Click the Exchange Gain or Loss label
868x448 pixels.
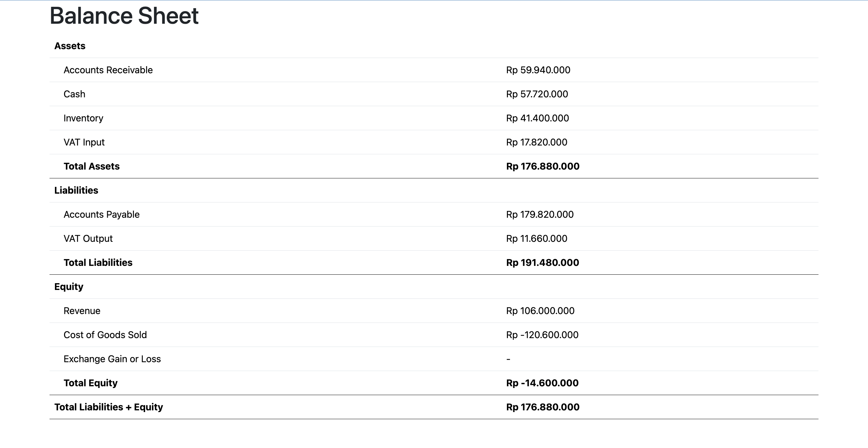point(112,359)
